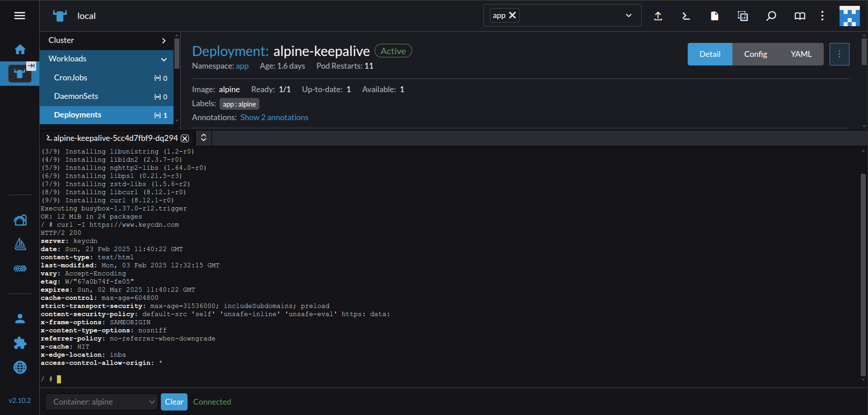This screenshot has width=868, height=415.
Task: Select CronJobs in Workloads
Action: tap(107, 78)
